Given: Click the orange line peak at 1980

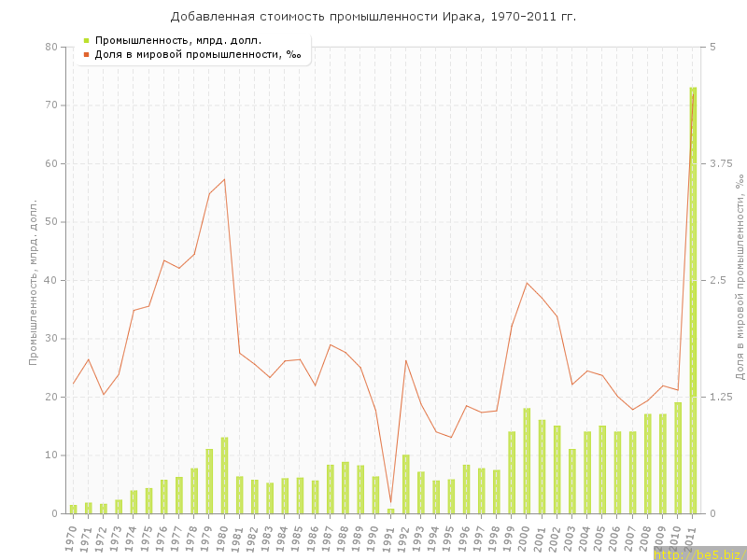Looking at the screenshot, I should tap(224, 179).
